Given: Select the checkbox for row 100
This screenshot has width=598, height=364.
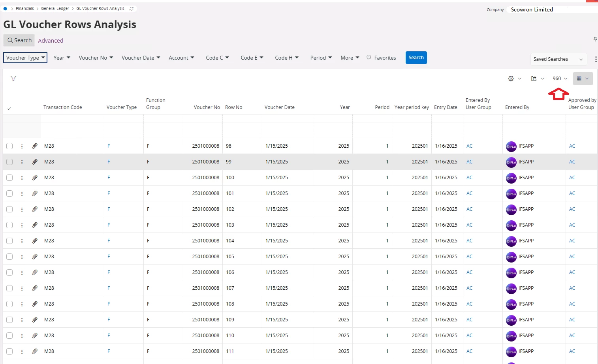Looking at the screenshot, I should tap(9, 178).
